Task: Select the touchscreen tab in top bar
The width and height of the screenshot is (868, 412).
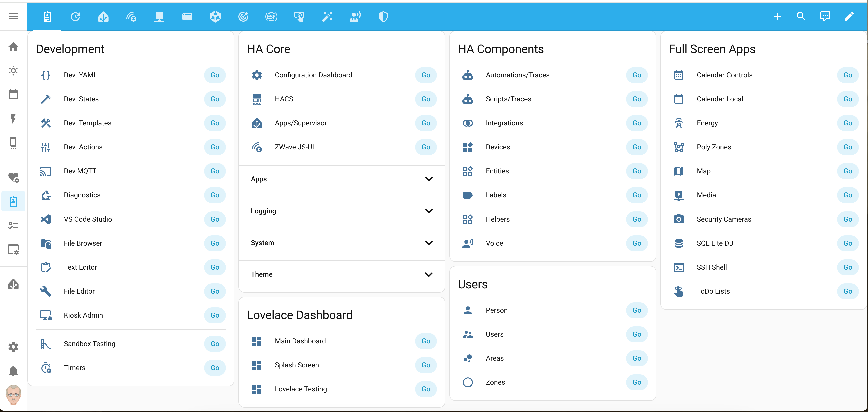Action: click(x=299, y=16)
